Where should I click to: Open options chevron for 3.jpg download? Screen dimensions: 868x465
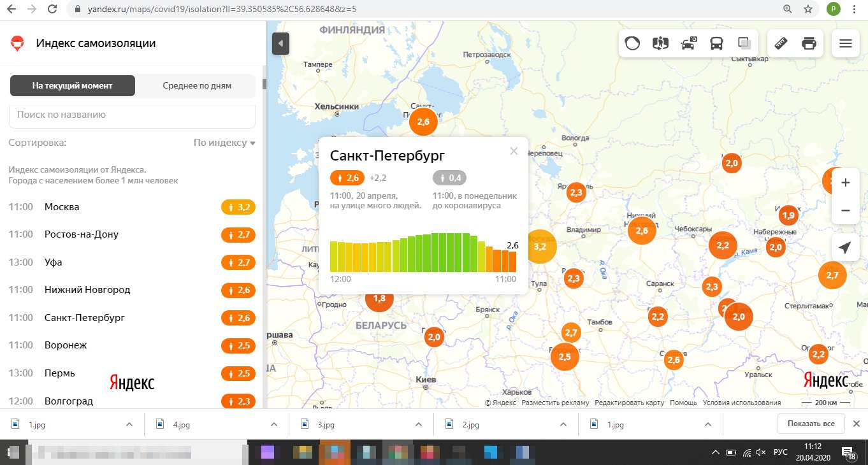419,424
